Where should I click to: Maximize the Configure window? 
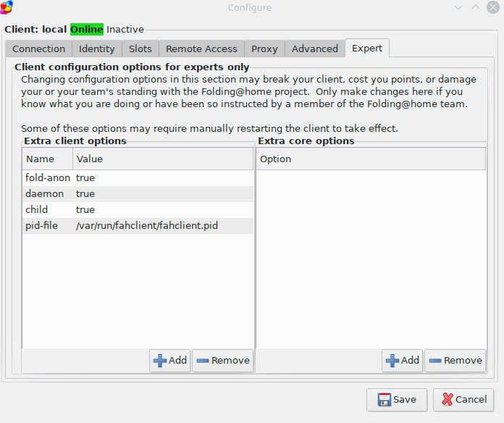click(x=476, y=7)
